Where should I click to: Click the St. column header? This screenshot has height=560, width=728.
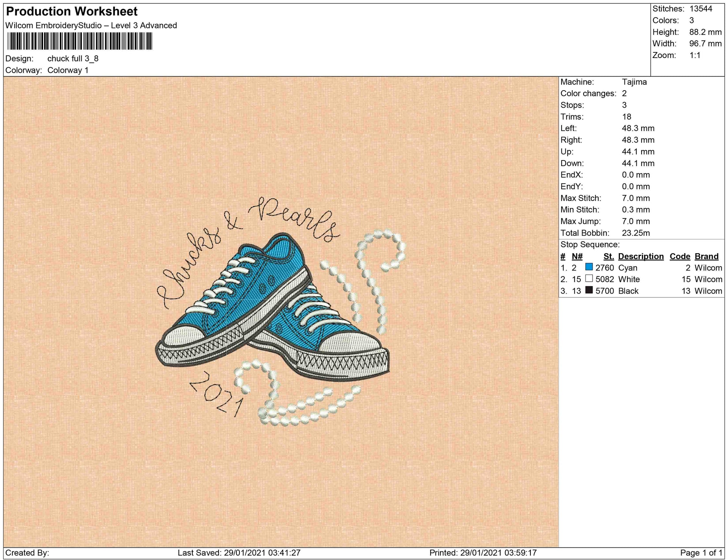click(x=608, y=256)
